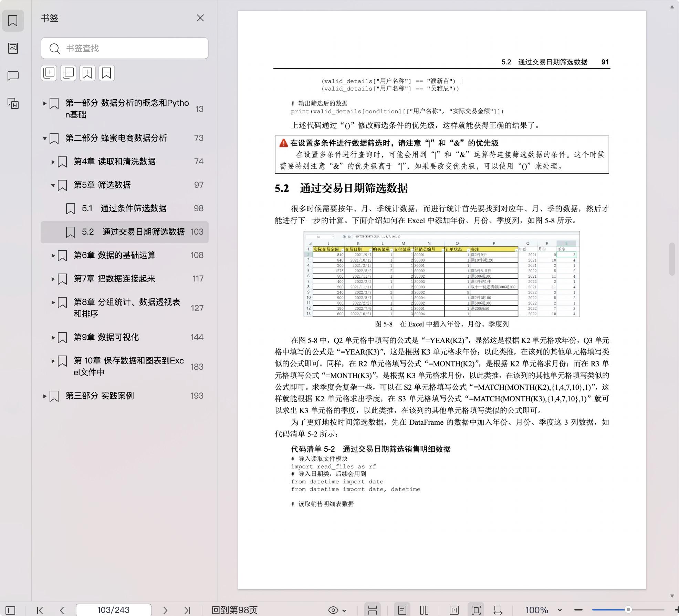679x616 pixels.
Task: Click page number 91 in the header
Action: click(x=605, y=62)
